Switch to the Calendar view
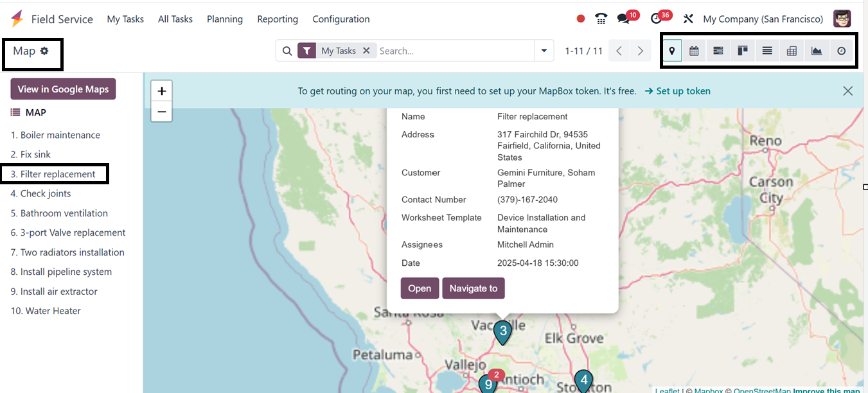The height and width of the screenshot is (393, 868). (694, 51)
